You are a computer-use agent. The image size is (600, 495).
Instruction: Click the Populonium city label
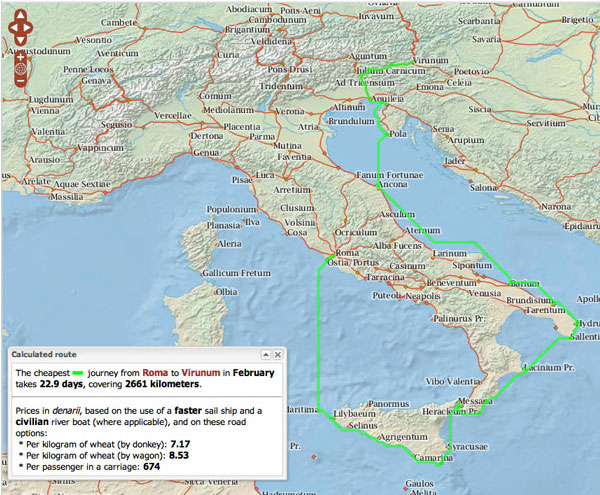tap(232, 209)
